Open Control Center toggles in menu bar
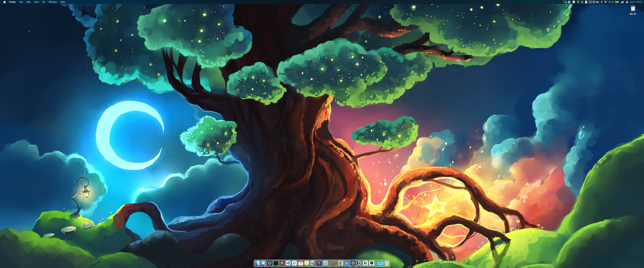The height and width of the screenshot is (268, 644). pyautogui.click(x=627, y=2)
